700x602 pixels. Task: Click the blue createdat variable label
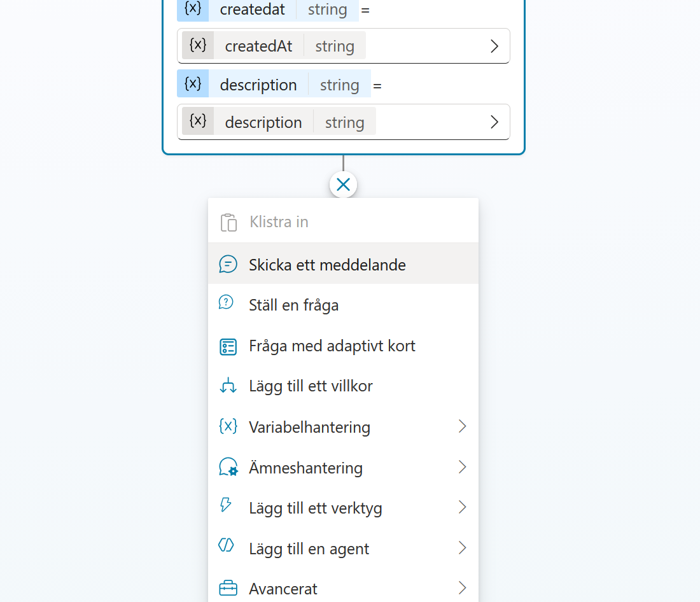click(268, 10)
